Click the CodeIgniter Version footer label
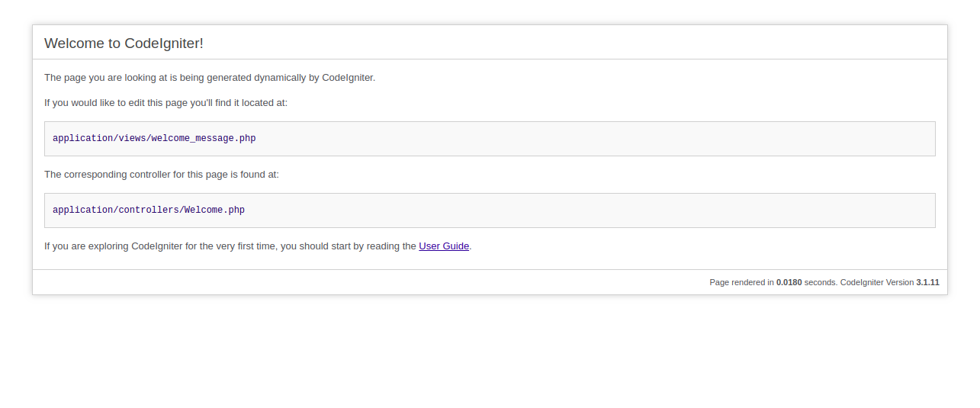Screen dimensions: 980x408 876,282
